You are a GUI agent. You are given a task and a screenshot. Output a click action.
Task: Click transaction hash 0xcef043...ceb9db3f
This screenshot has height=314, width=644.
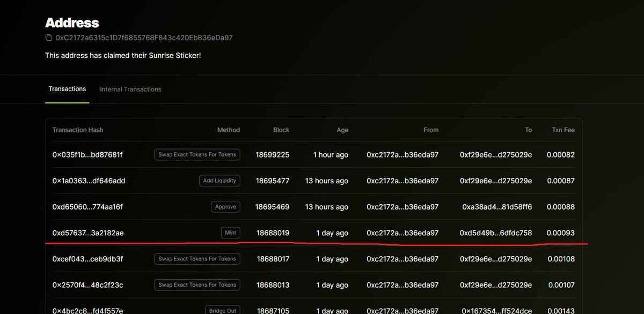87,259
